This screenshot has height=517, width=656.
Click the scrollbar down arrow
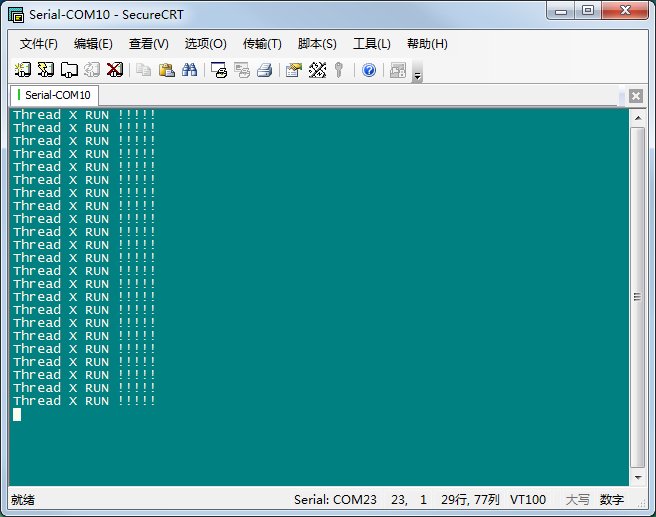tap(638, 477)
